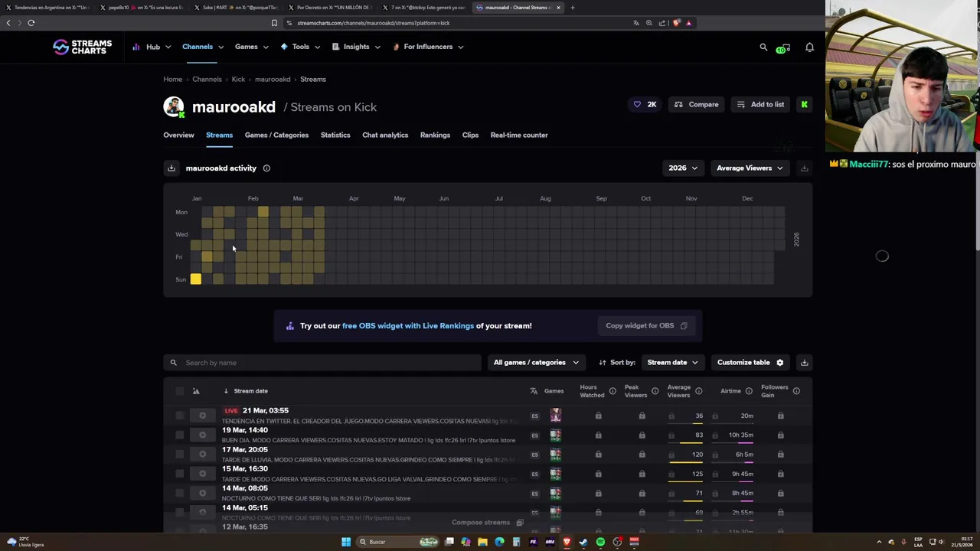Click play icon of 19 Mar stream row

tap(202, 435)
